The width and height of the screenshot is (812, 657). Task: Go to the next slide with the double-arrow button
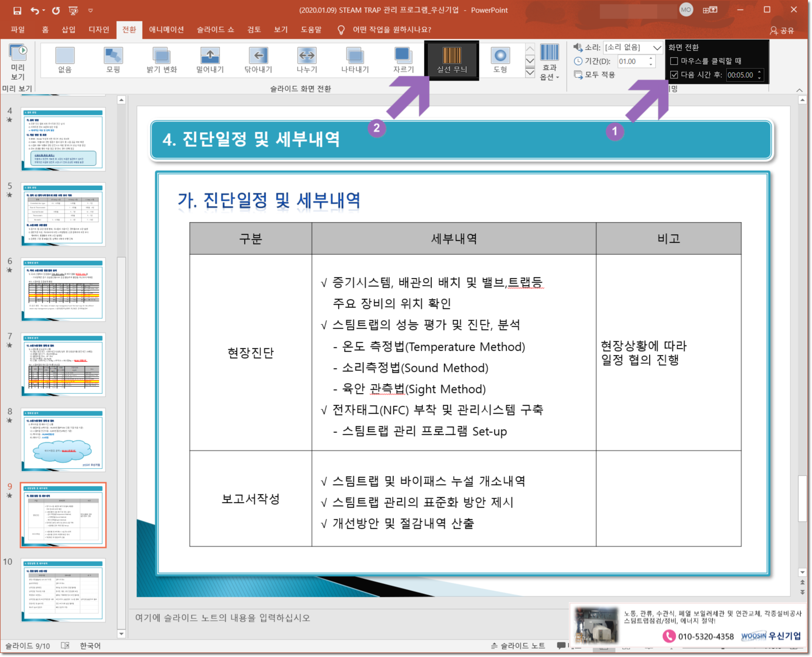(x=802, y=592)
